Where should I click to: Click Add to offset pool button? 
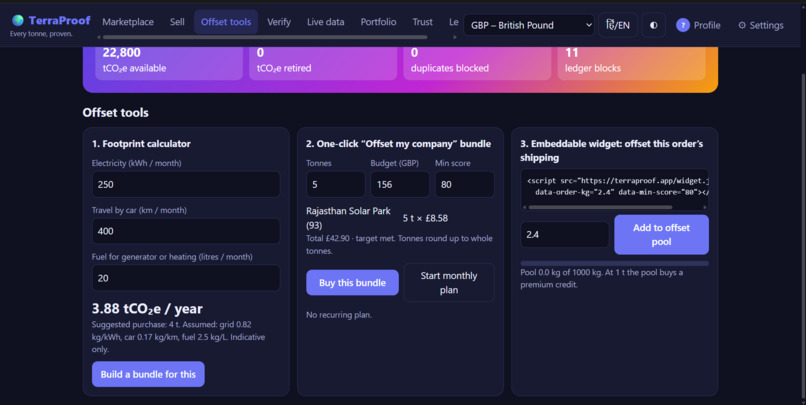pyautogui.click(x=661, y=234)
